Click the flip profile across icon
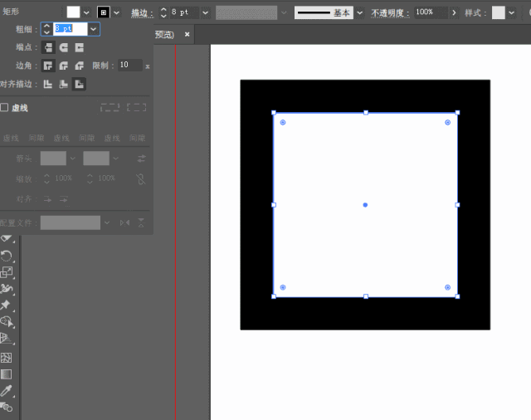Screen dimensions: 531x420 [x=141, y=222]
